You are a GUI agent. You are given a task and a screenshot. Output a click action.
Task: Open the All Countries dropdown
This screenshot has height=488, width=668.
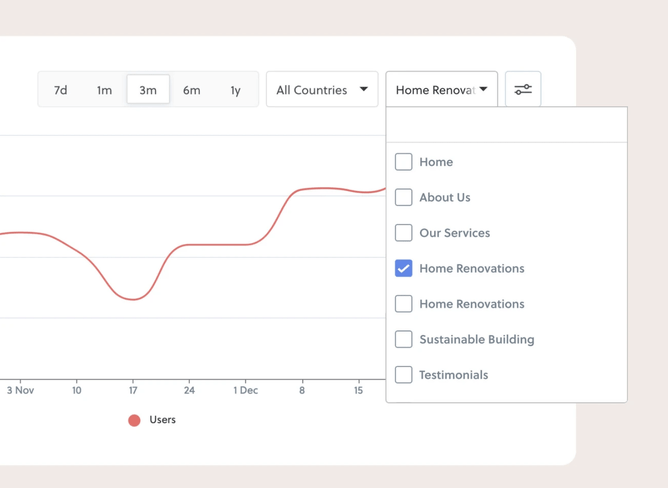322,90
